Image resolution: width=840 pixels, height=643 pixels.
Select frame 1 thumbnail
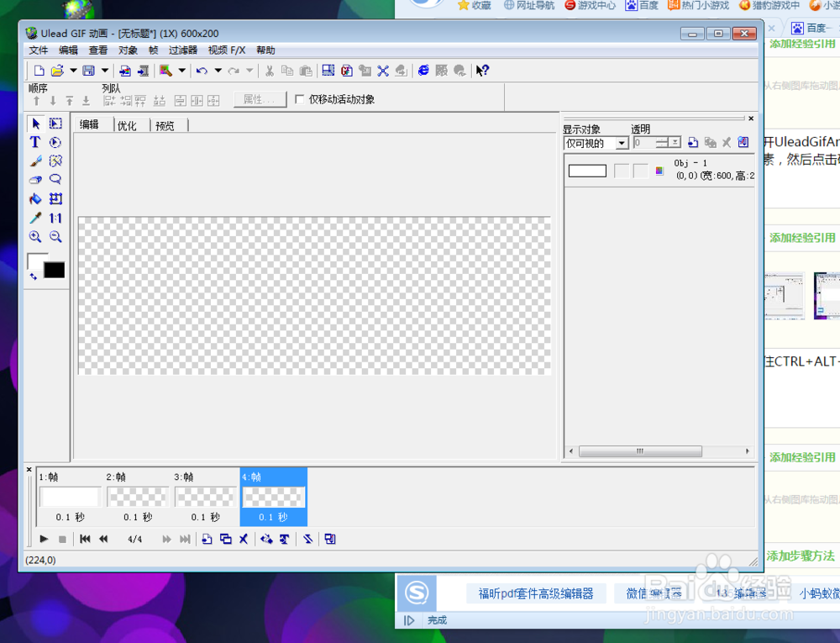[71, 497]
